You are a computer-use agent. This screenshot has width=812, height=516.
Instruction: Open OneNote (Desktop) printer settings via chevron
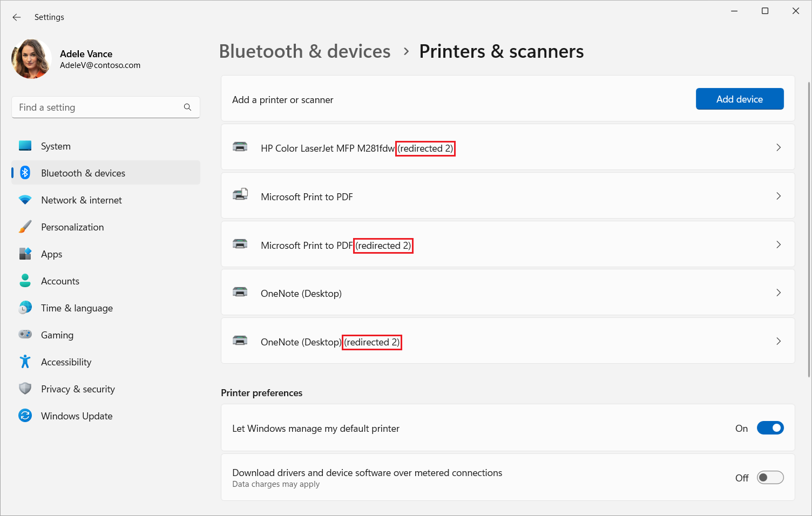pyautogui.click(x=779, y=292)
